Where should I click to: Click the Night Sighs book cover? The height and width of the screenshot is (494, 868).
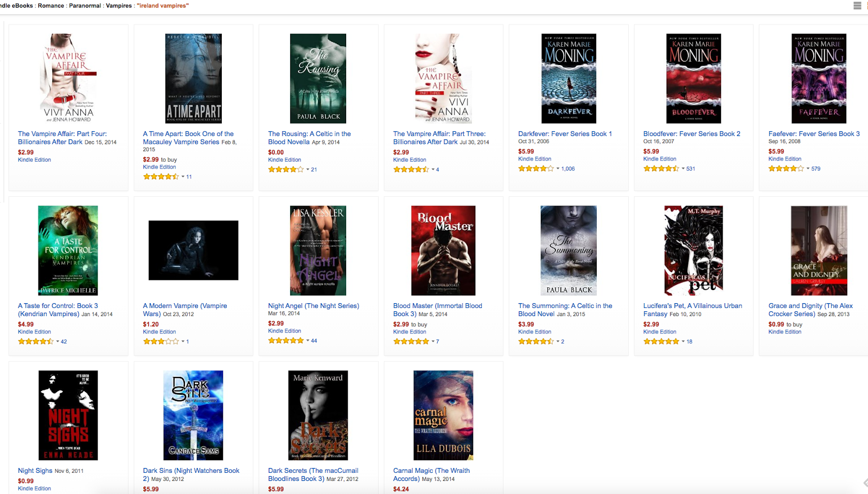tap(68, 415)
